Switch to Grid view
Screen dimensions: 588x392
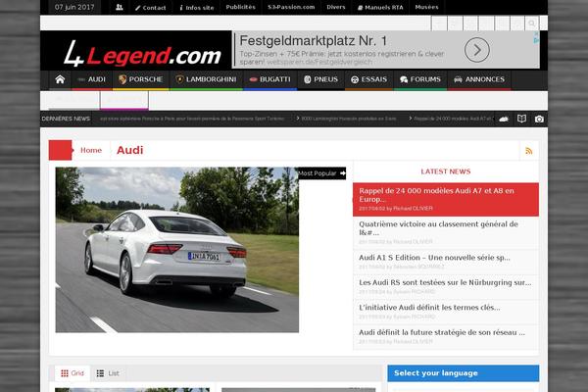coord(73,373)
